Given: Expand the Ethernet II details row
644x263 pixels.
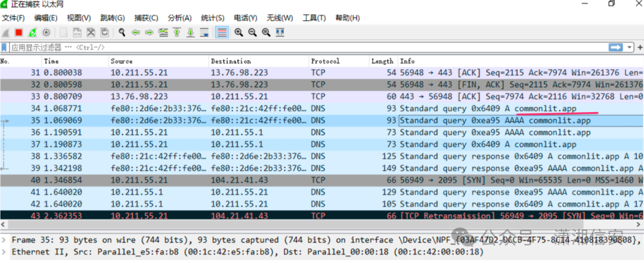Looking at the screenshot, I should (4, 252).
